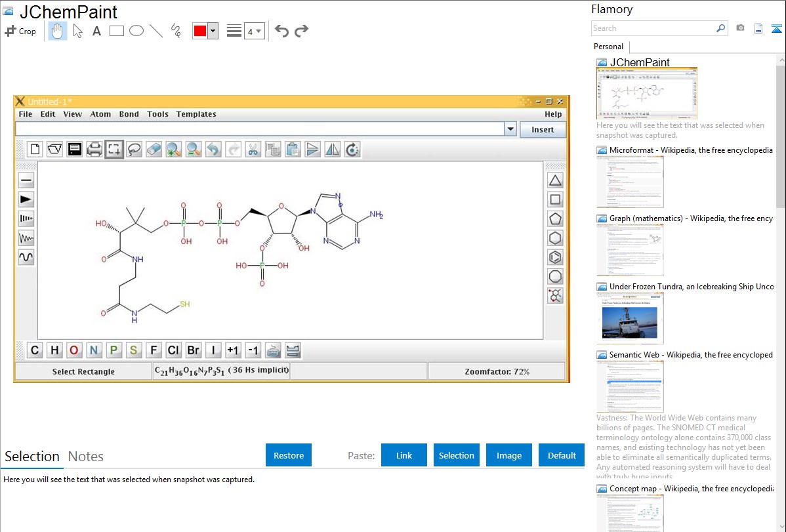Select the text annotation tool
The height and width of the screenshot is (532, 786).
(x=96, y=31)
